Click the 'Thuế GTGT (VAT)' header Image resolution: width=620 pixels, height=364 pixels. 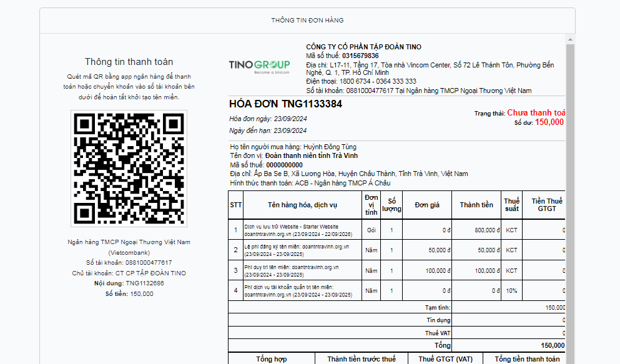click(445, 359)
